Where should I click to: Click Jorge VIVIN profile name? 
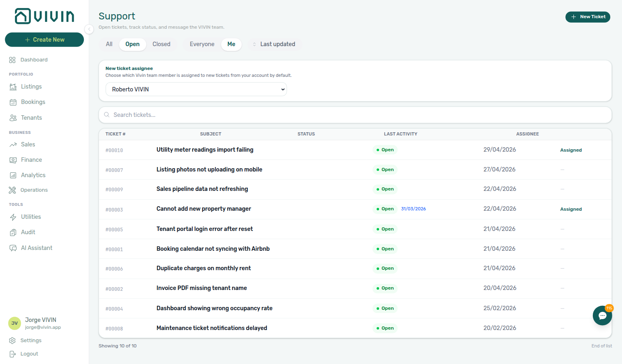(x=40, y=320)
